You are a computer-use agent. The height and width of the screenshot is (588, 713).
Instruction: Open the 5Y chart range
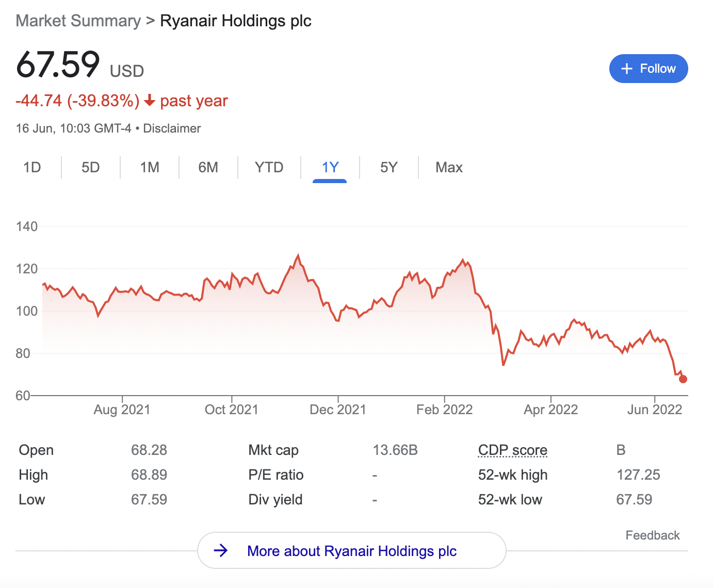388,168
